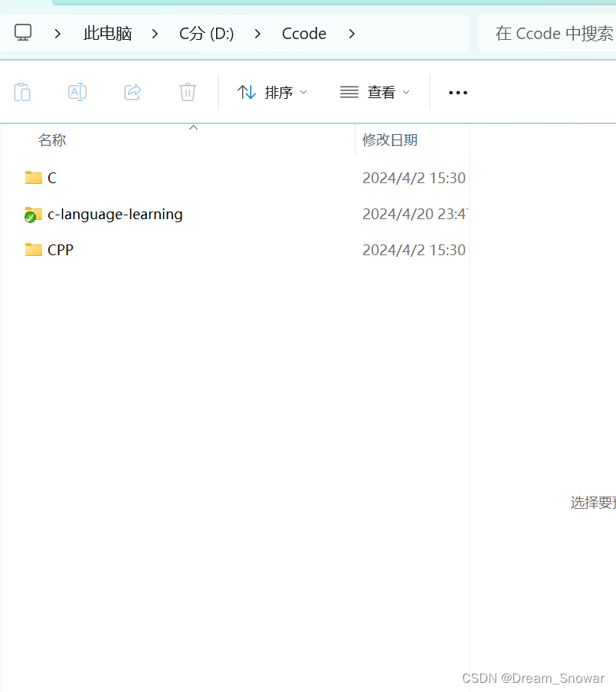Open the 排序 sort dropdown
The image size is (616, 692).
[x=272, y=92]
